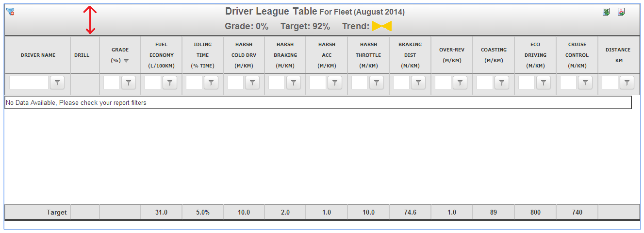
Task: Sort by the Distance KM column header
Action: coord(618,55)
